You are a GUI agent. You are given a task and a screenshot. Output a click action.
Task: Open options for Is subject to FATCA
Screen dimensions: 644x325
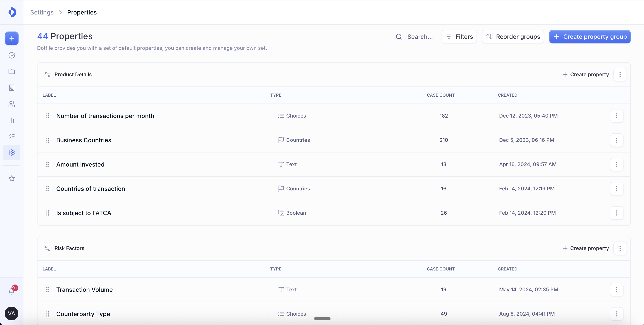[617, 213]
